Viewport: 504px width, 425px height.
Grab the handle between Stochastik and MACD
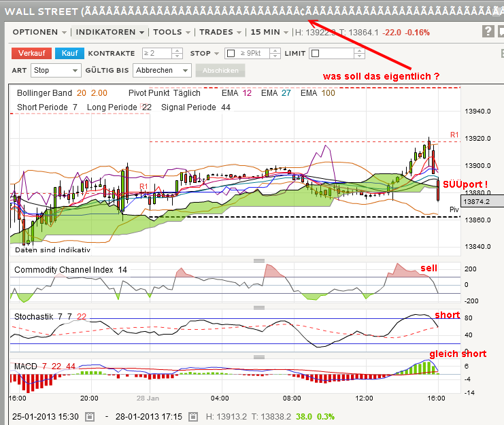click(259, 357)
